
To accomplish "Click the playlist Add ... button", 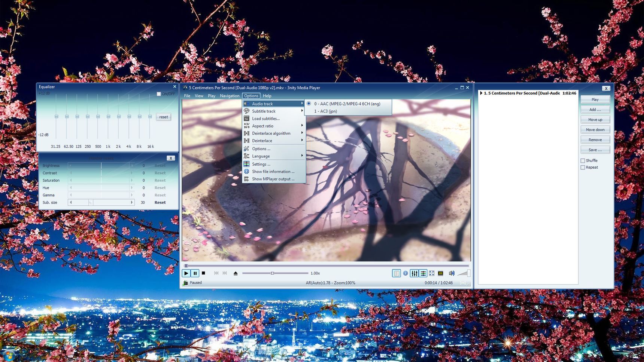I will (595, 110).
